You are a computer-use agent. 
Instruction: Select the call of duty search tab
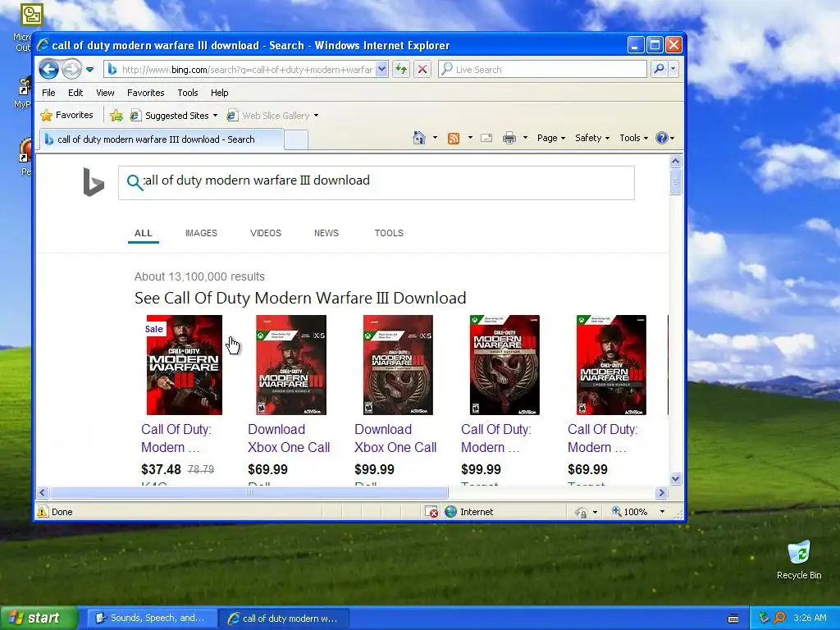click(162, 139)
